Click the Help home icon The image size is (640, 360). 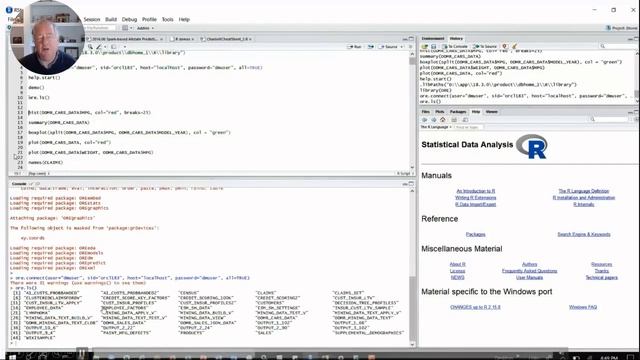point(443,120)
